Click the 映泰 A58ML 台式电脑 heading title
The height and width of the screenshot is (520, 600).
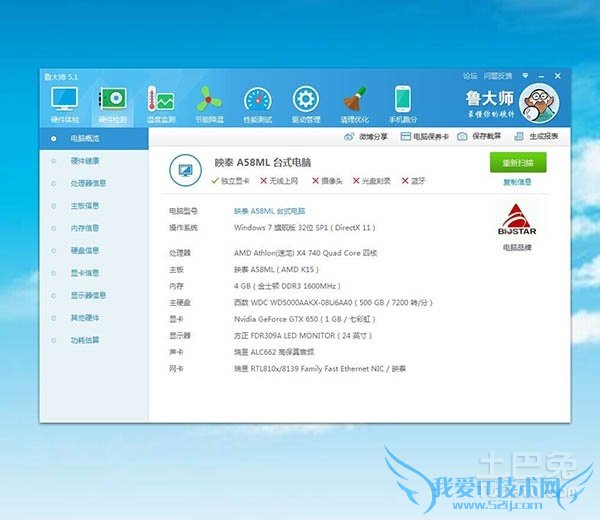262,163
